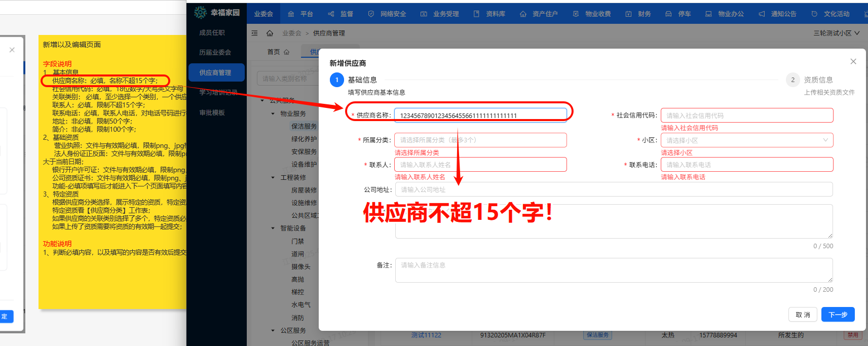Viewport: 868px width, 346px height.
Task: Click the 联系人 name input field
Action: point(480,164)
